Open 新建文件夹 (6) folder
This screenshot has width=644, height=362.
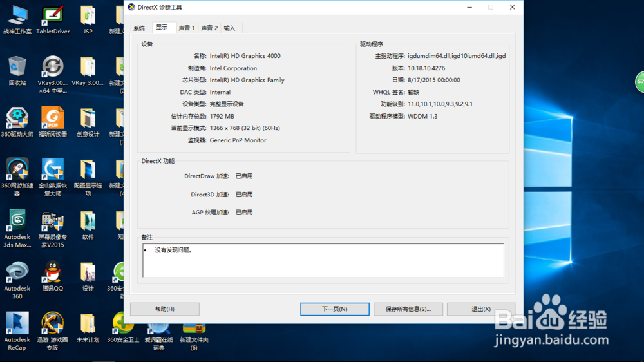pos(194,337)
